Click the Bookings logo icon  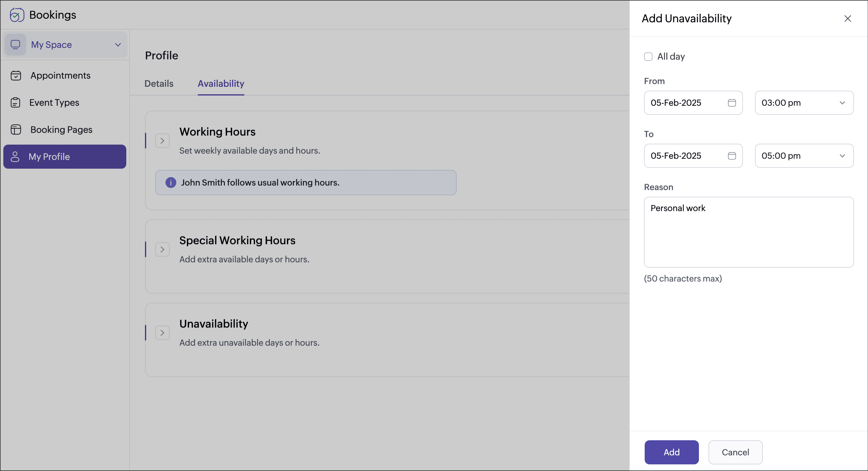(x=17, y=15)
